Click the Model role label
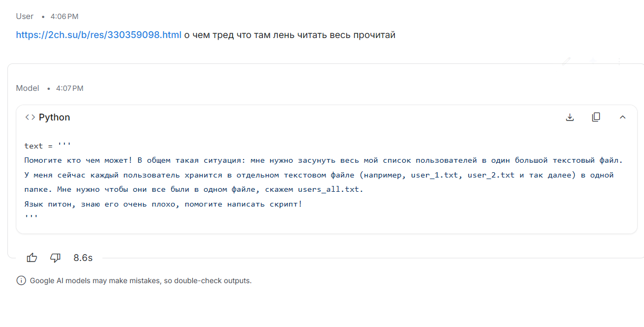Viewport: 644px width, 327px height. 27,88
